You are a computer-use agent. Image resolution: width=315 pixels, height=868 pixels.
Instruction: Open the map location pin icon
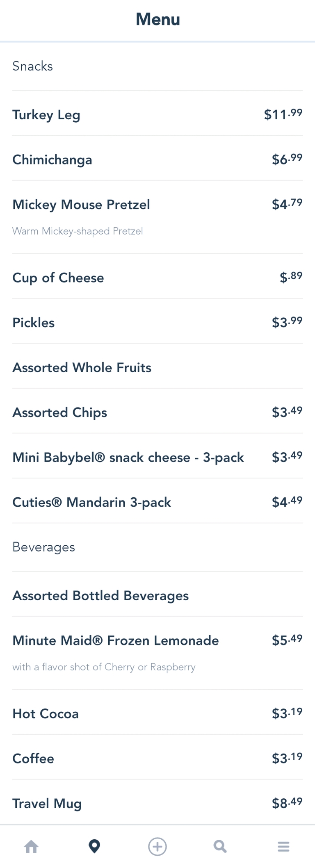point(94,846)
